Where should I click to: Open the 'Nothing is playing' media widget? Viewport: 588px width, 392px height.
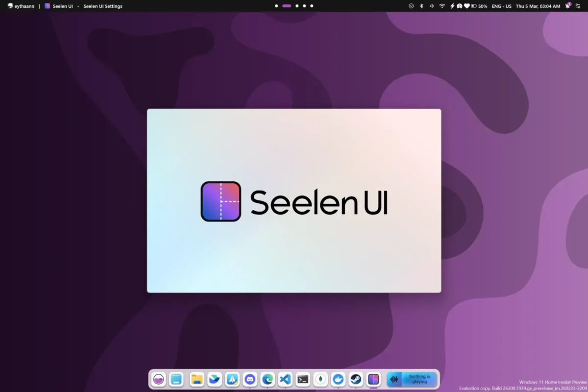[412, 379]
